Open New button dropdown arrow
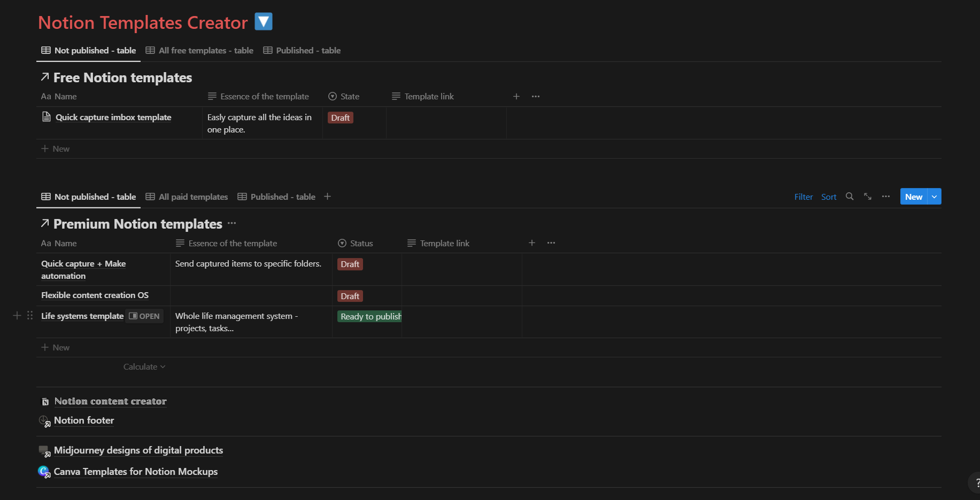Image resolution: width=980 pixels, height=500 pixels. (934, 197)
